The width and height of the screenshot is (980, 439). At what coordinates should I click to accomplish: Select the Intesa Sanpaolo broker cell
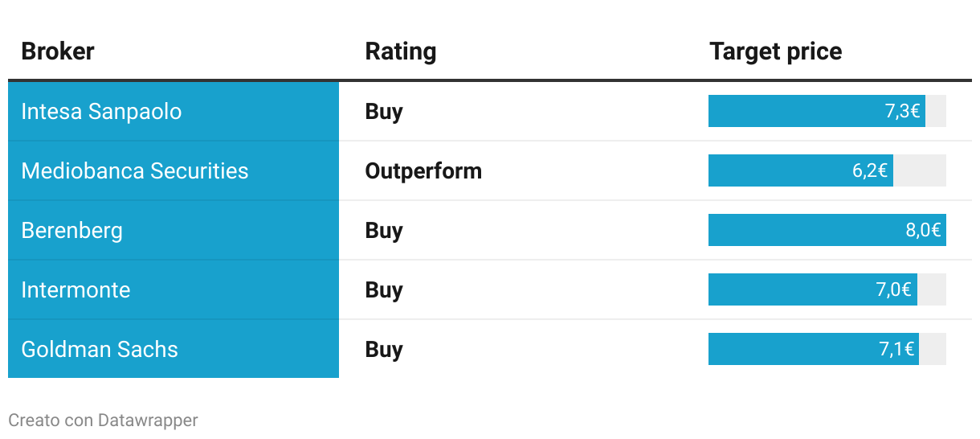(x=101, y=111)
